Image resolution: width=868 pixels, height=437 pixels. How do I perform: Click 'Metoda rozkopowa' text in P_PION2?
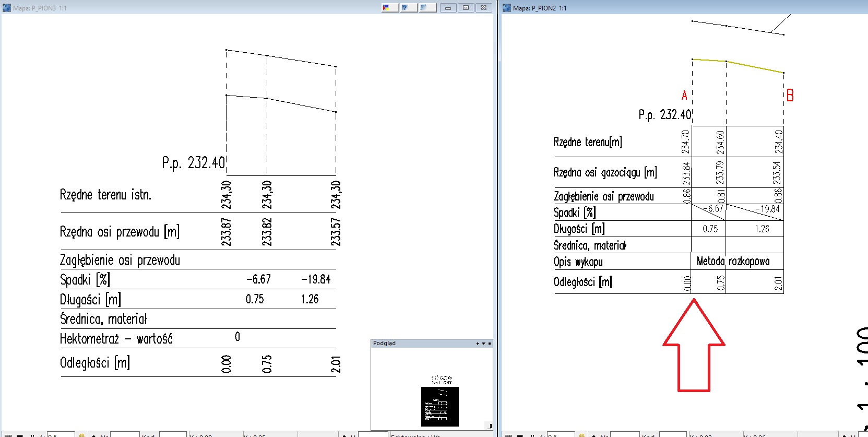click(733, 261)
